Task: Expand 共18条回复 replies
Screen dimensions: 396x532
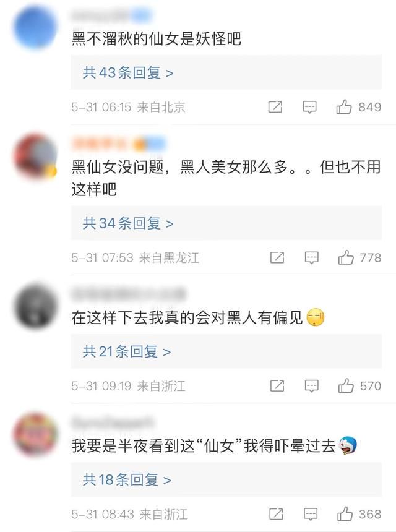Action: pyautogui.click(x=226, y=480)
